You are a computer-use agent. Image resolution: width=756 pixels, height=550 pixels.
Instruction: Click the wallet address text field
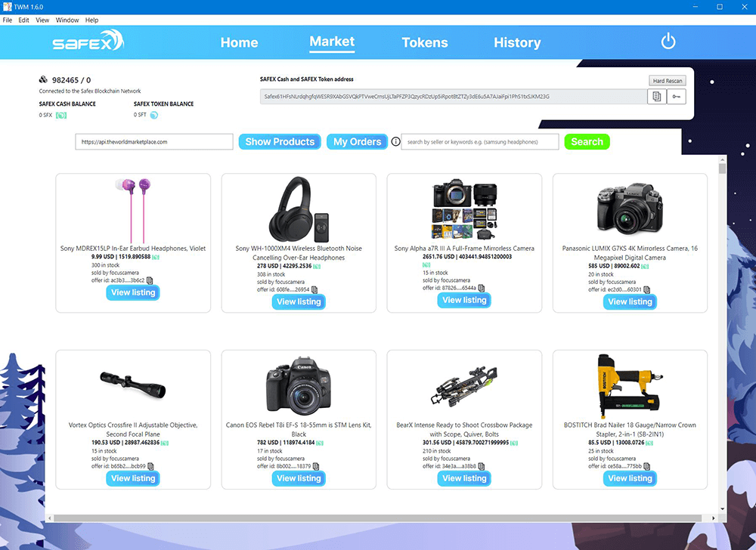[453, 96]
